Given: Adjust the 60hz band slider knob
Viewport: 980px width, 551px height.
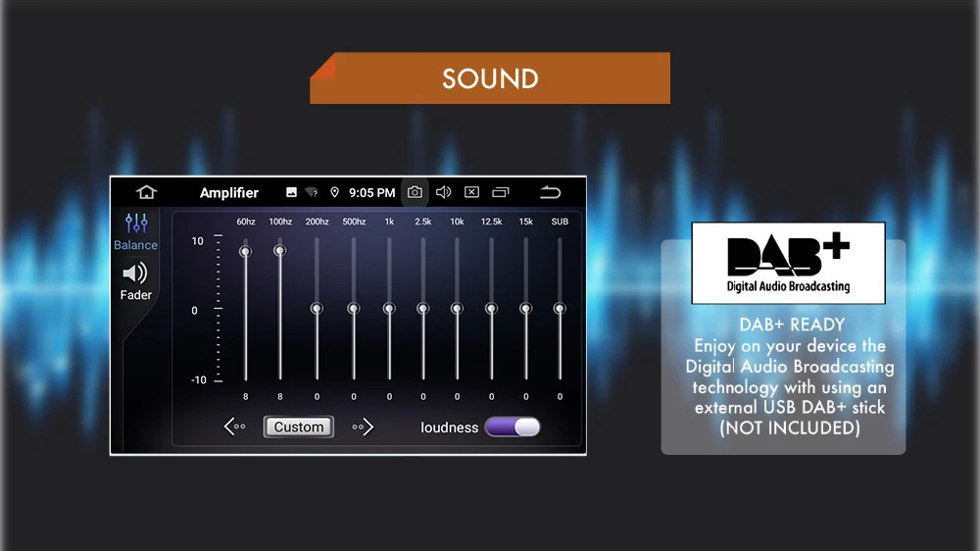Looking at the screenshot, I should pyautogui.click(x=246, y=251).
